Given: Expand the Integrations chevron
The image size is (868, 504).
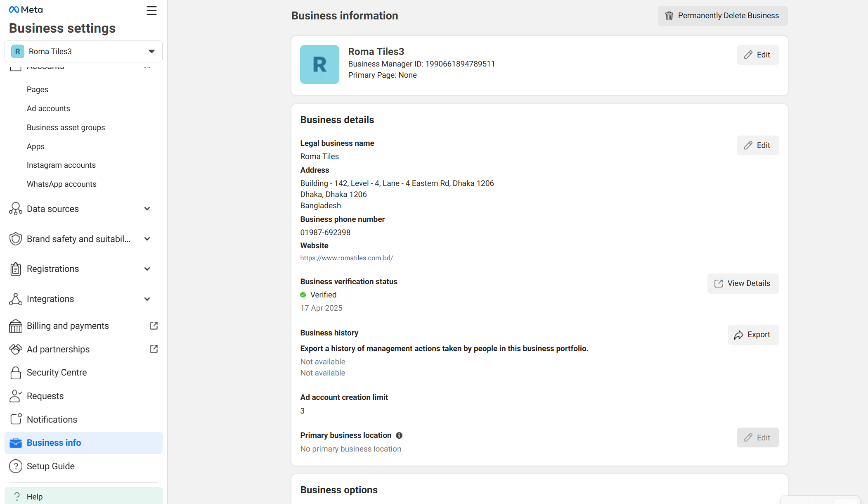Looking at the screenshot, I should (147, 299).
